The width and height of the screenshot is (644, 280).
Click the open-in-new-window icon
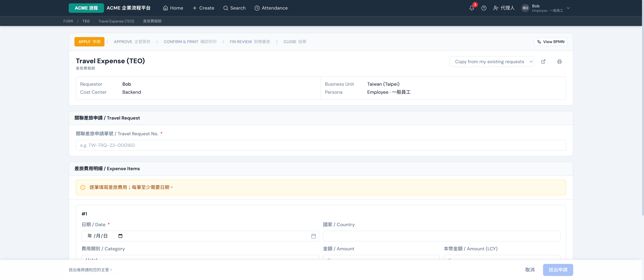point(543,62)
